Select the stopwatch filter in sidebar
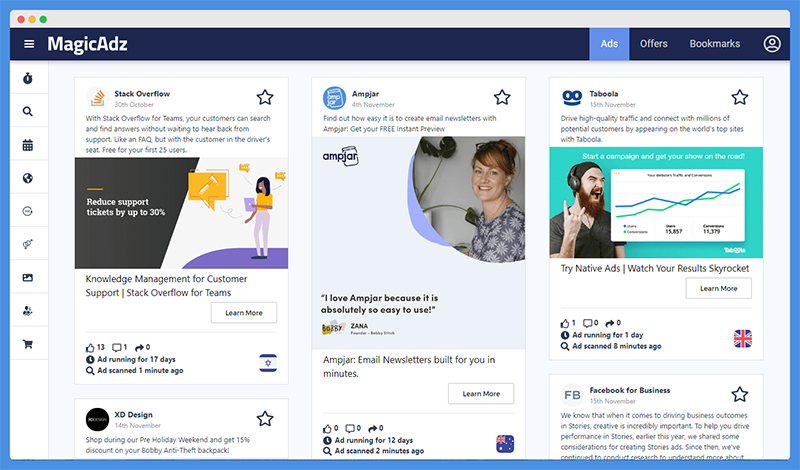This screenshot has width=800, height=470. pyautogui.click(x=28, y=78)
